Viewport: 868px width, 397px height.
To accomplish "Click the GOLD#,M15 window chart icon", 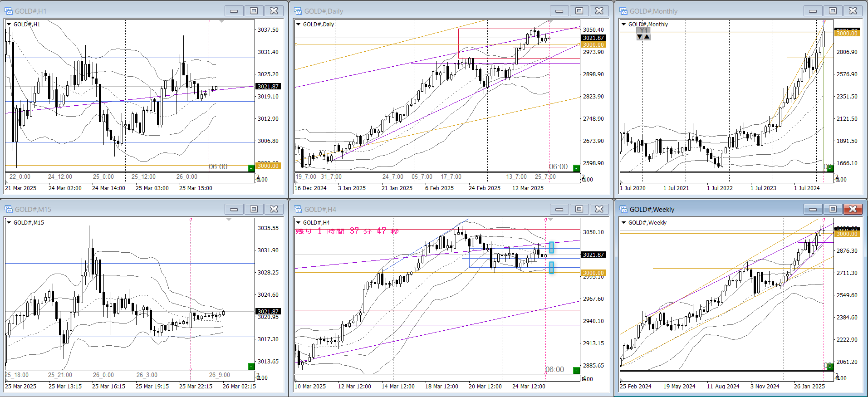I will [9, 209].
